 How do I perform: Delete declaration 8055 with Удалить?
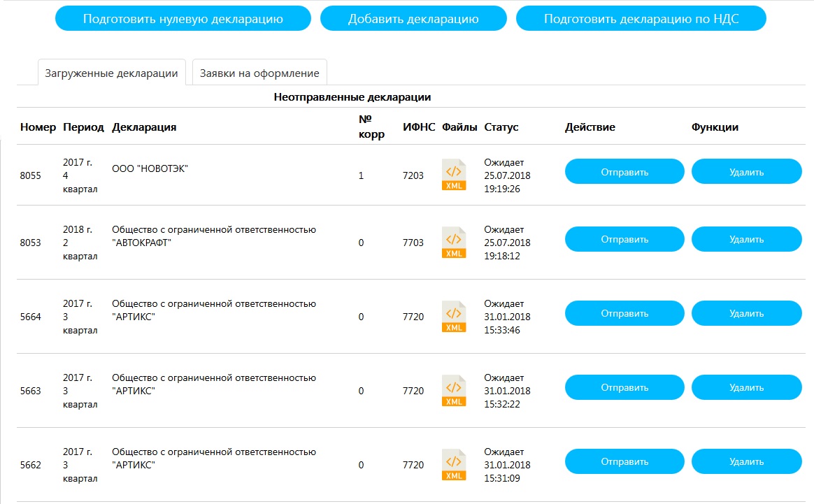click(x=746, y=172)
